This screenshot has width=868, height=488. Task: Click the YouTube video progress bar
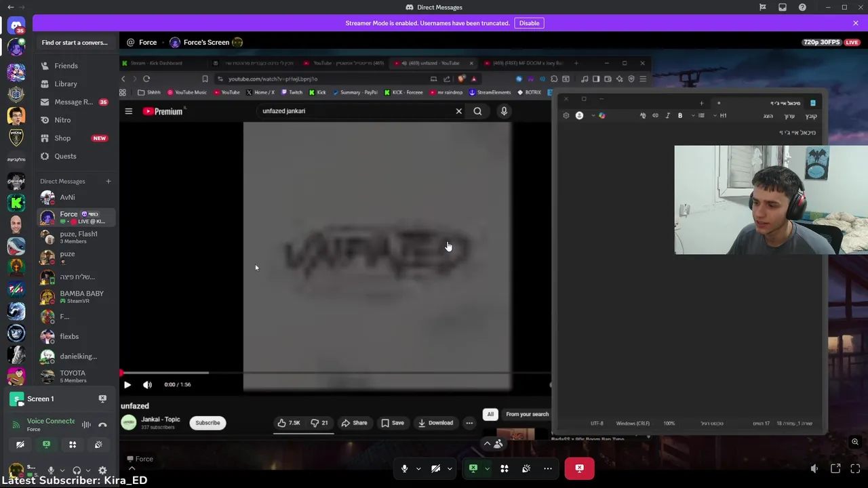pyautogui.click(x=336, y=373)
